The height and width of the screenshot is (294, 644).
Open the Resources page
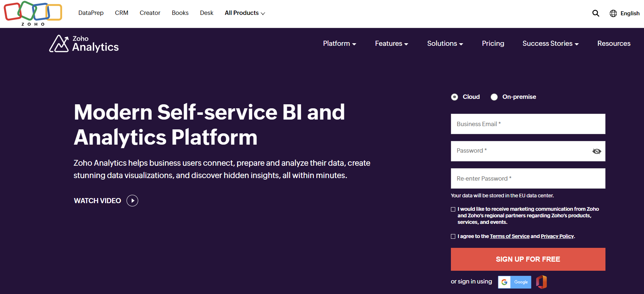(614, 44)
